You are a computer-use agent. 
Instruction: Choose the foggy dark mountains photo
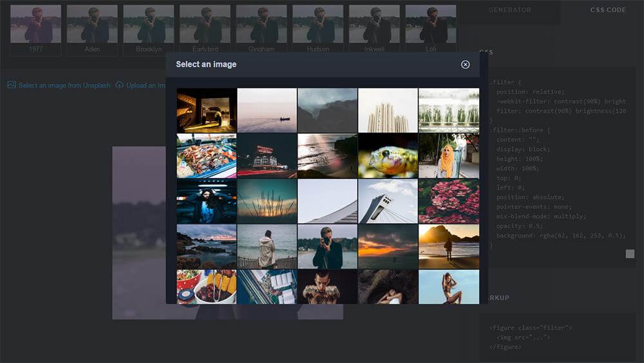327,111
